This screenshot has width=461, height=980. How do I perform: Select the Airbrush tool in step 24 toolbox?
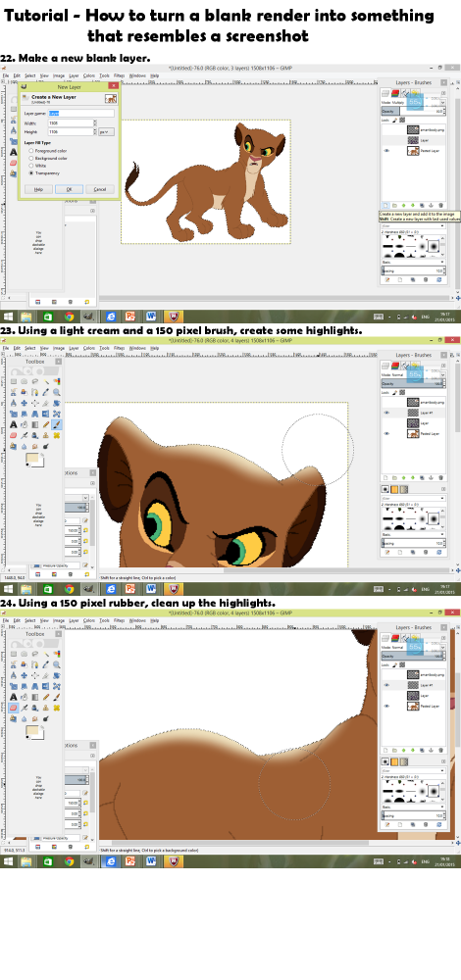pos(24,709)
